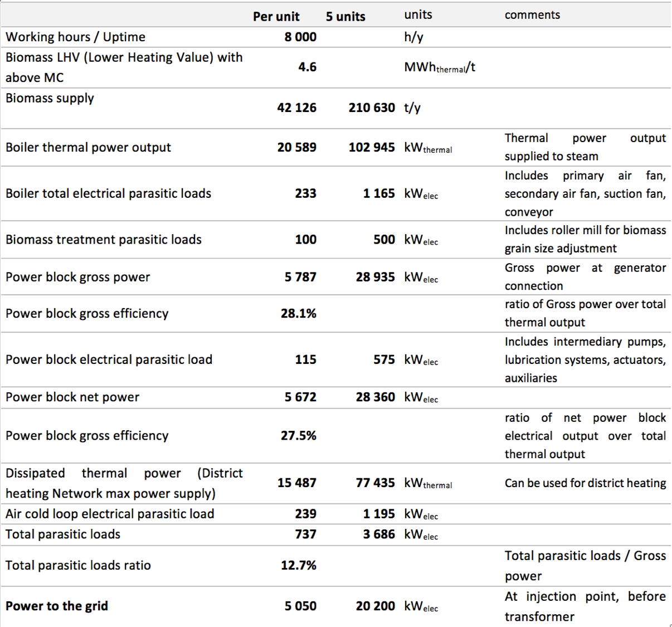Select the 210 630 biomass supply value

point(372,108)
